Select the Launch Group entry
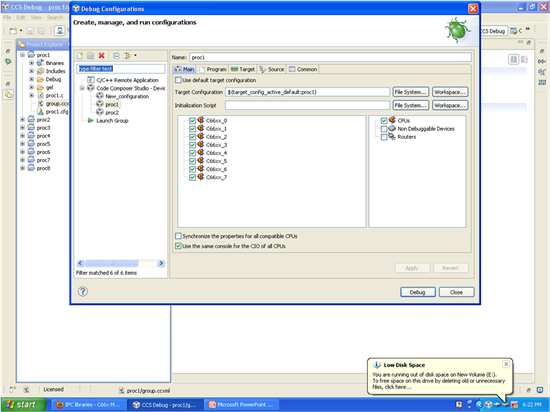This screenshot has height=412, width=550. coord(112,120)
